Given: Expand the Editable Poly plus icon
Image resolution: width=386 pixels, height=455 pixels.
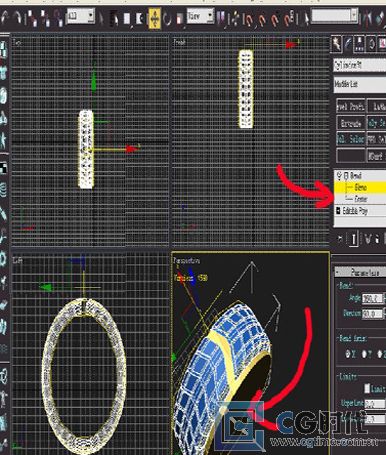Looking at the screenshot, I should pos(338,211).
